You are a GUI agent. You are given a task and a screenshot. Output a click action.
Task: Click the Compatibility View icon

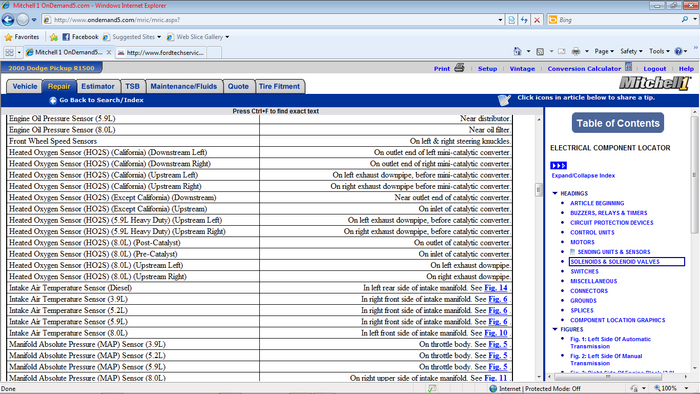point(512,20)
